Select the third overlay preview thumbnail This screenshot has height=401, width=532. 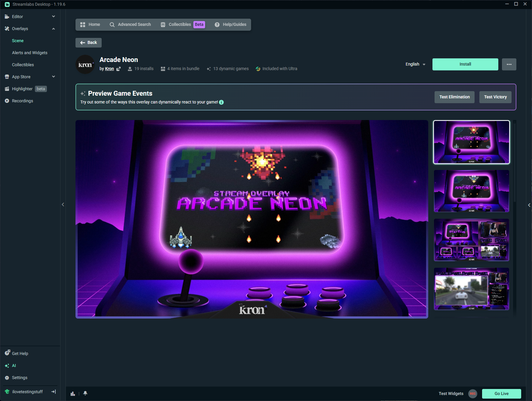(x=471, y=240)
